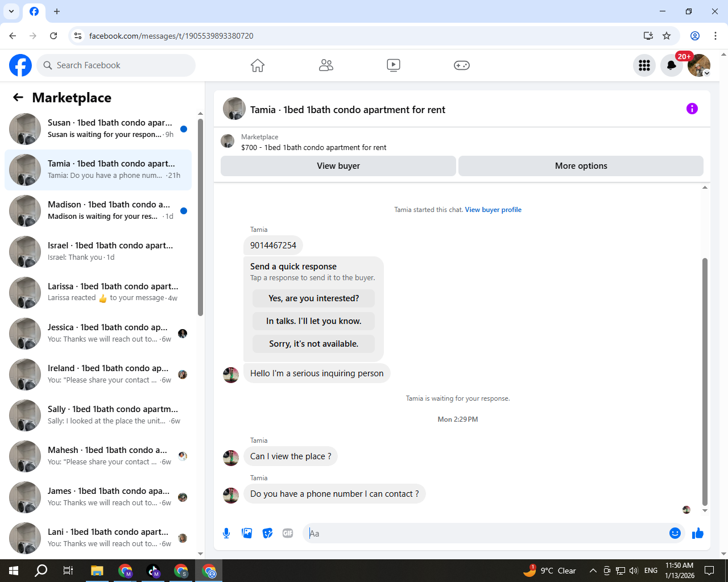Open the Madison conversation
The height and width of the screenshot is (582, 728).
tap(98, 211)
